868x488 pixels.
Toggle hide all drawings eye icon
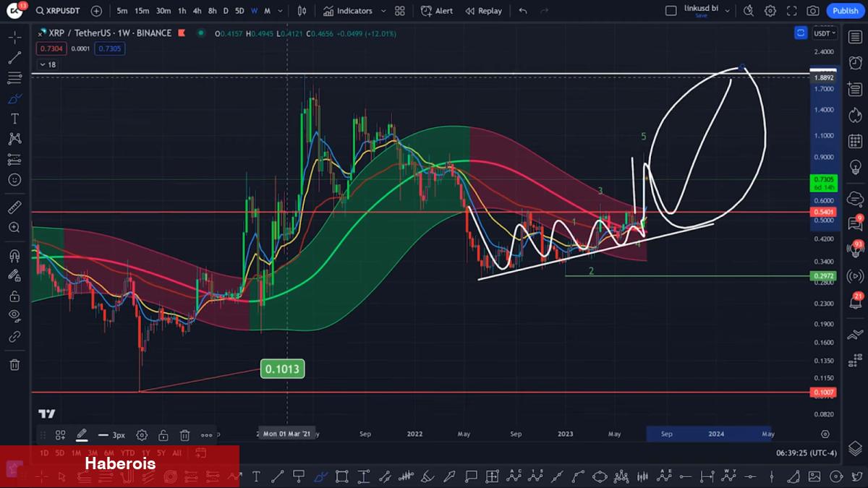pos(14,316)
